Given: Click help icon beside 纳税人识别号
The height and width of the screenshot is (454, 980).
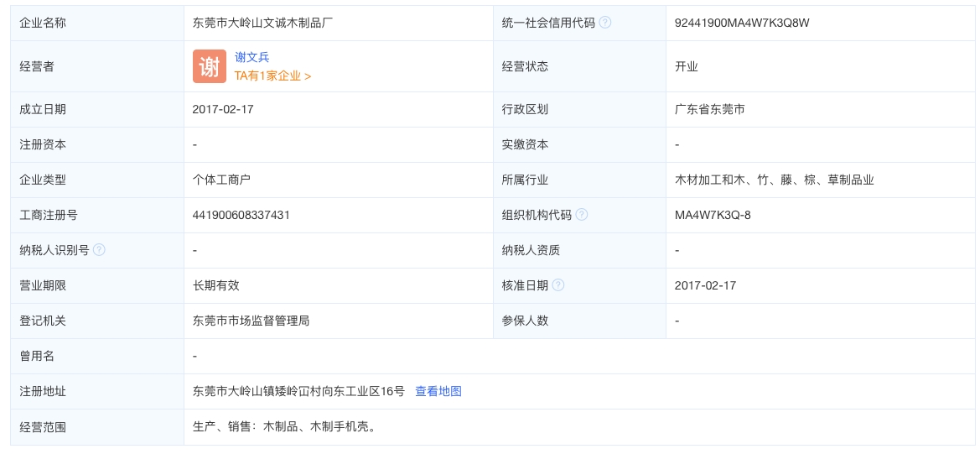Looking at the screenshot, I should point(99,250).
